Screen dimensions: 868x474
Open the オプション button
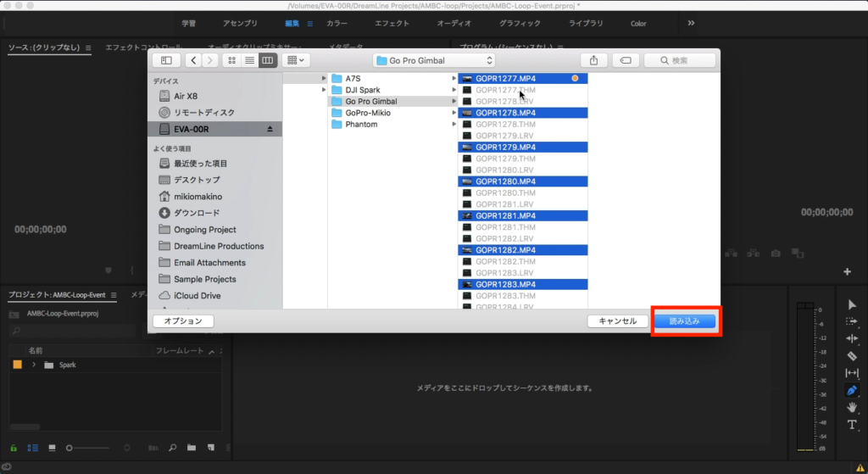pos(183,321)
